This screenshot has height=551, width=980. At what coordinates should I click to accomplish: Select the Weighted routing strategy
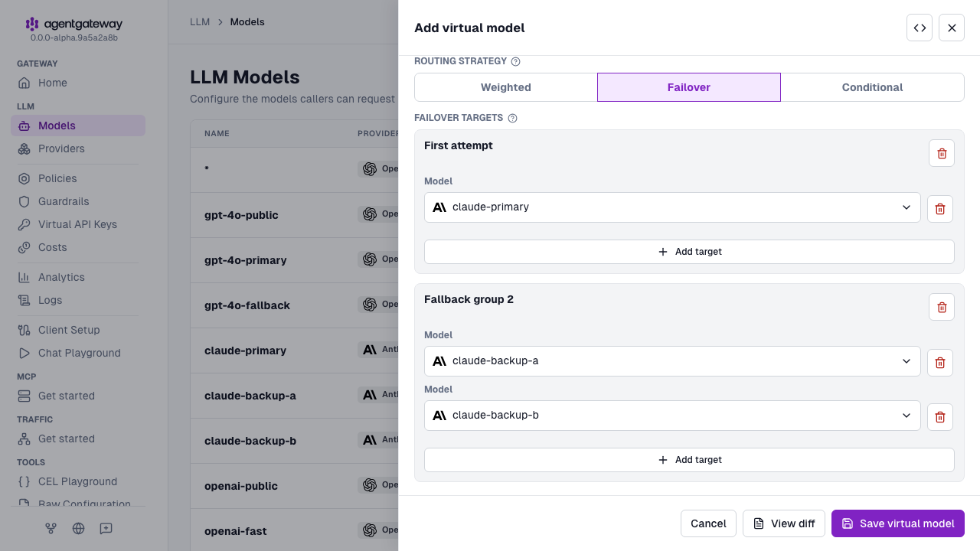506,87
